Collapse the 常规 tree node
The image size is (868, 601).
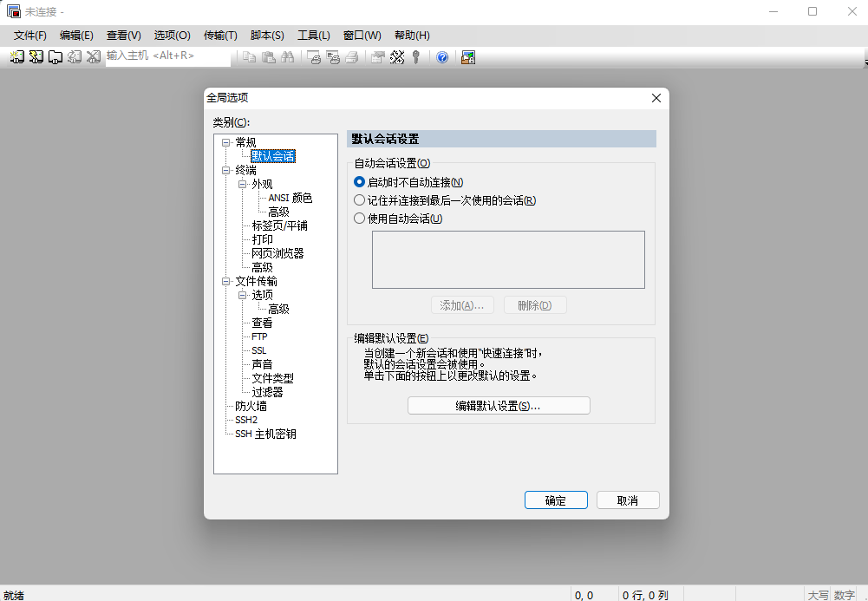[x=225, y=141]
